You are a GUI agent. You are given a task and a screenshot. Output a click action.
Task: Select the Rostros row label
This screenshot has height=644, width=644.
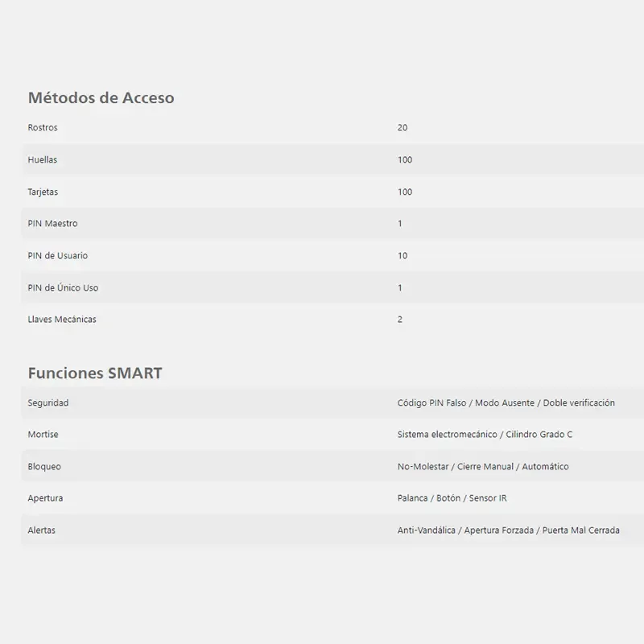pos(43,127)
